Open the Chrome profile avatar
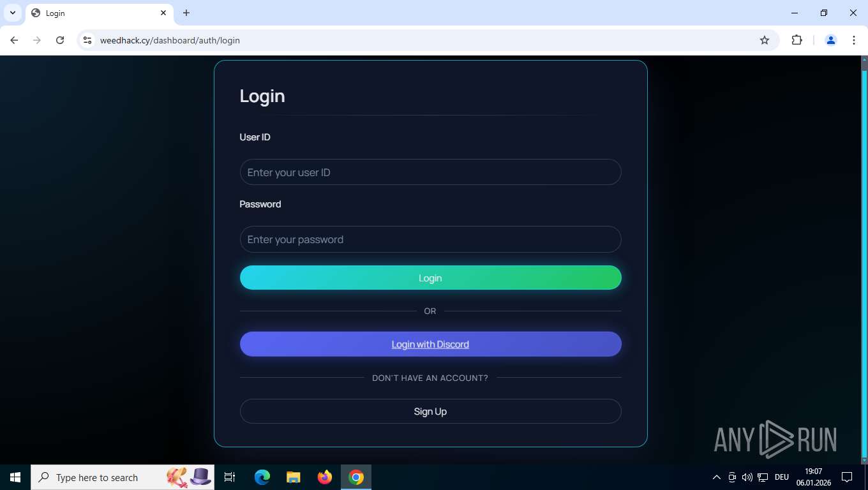The image size is (868, 490). (831, 40)
